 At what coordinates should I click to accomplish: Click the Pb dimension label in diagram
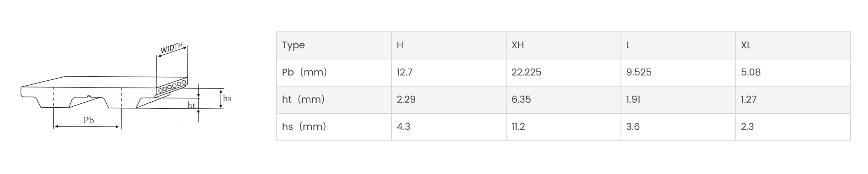89,120
